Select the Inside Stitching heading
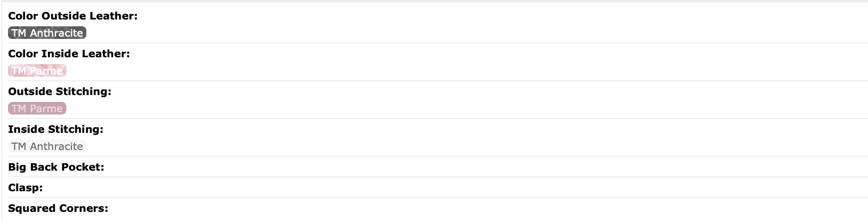Screen dimensions: 868x221 coord(55,129)
